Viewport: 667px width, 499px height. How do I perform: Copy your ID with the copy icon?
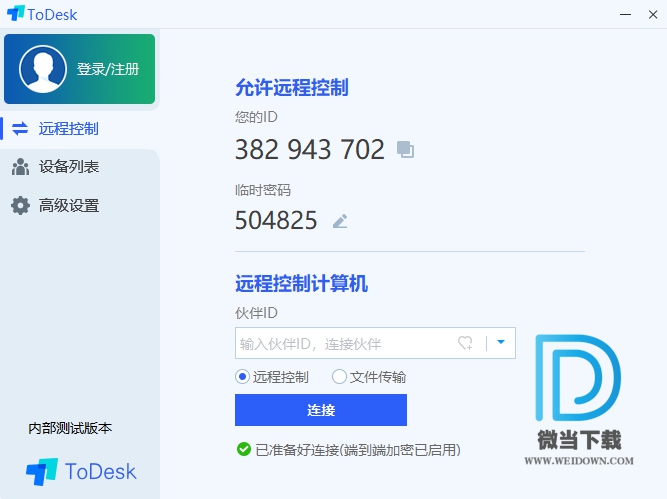(405, 149)
